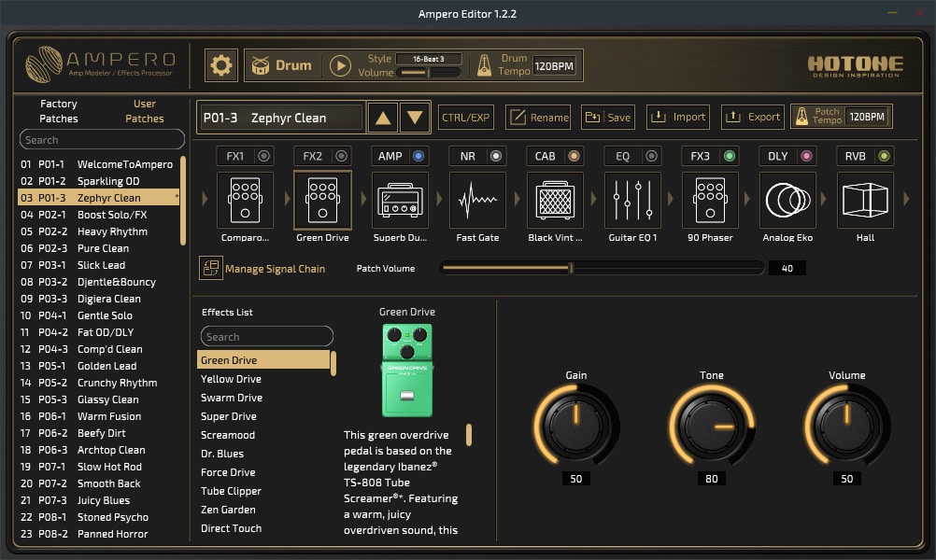The width and height of the screenshot is (936, 560).
Task: Click the Rename button label
Action: pos(549,118)
